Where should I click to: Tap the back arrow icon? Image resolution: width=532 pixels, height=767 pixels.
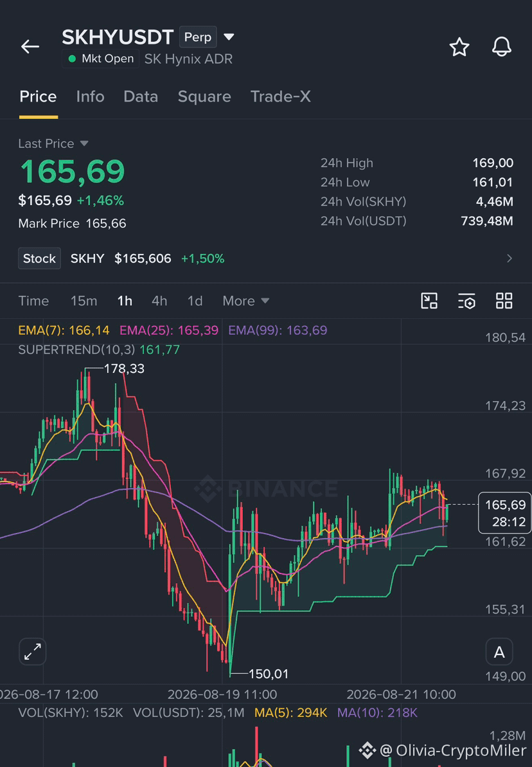[30, 46]
